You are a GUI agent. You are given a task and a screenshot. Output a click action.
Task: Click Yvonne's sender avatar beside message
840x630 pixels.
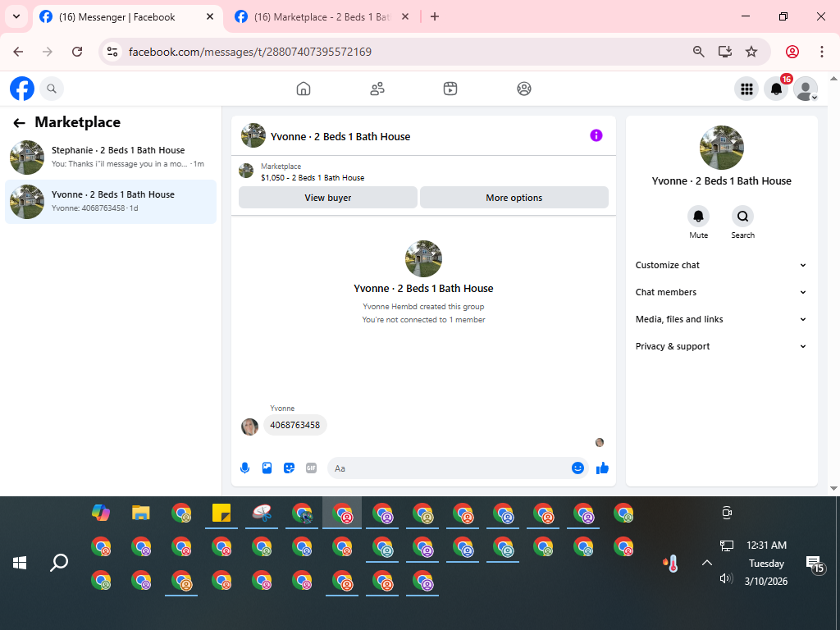tap(249, 427)
